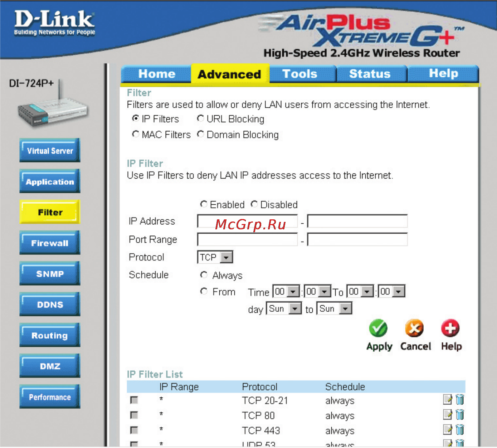Check the box for TCP 443 row

pyautogui.click(x=134, y=430)
